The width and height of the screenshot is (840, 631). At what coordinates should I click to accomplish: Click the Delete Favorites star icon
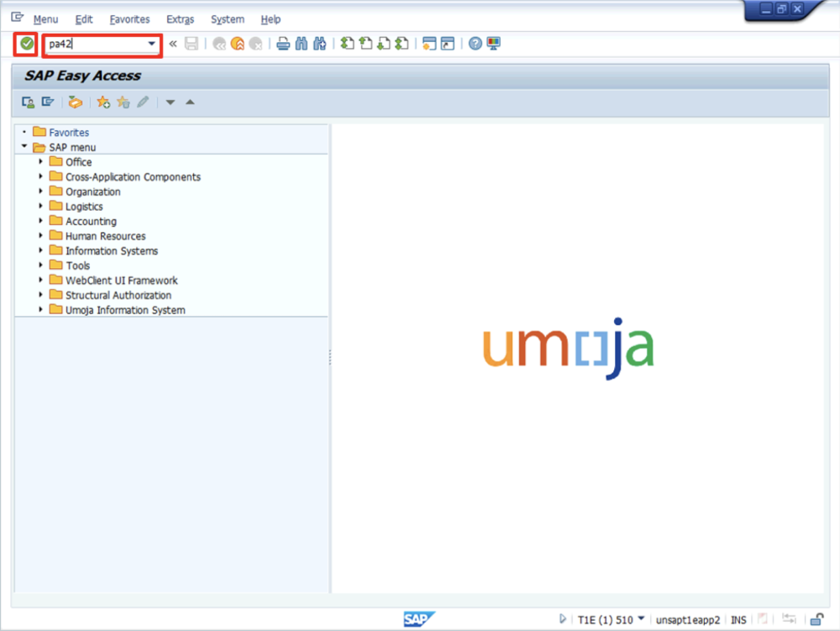coord(123,102)
